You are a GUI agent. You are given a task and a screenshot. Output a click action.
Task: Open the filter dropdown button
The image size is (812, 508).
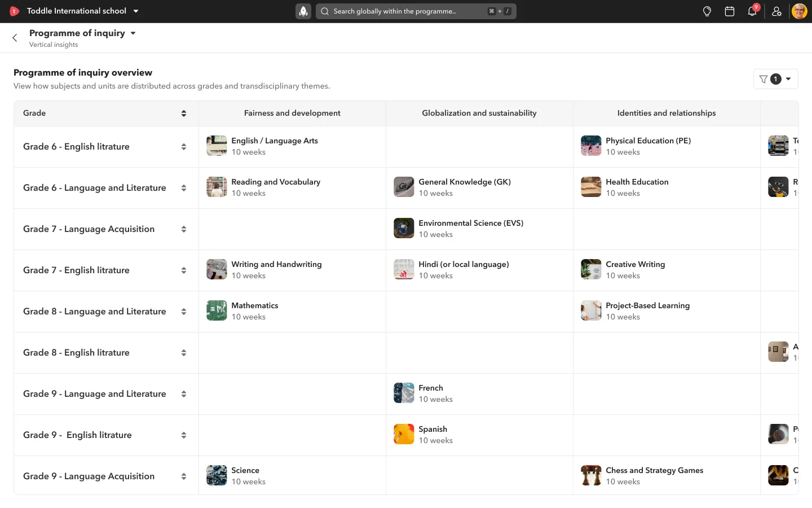[x=775, y=79]
